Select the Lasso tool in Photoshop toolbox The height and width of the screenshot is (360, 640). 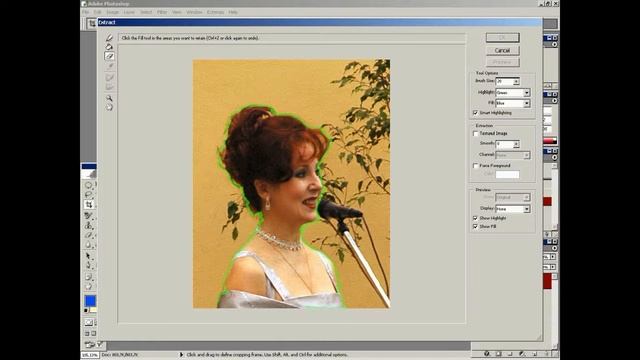tap(89, 195)
